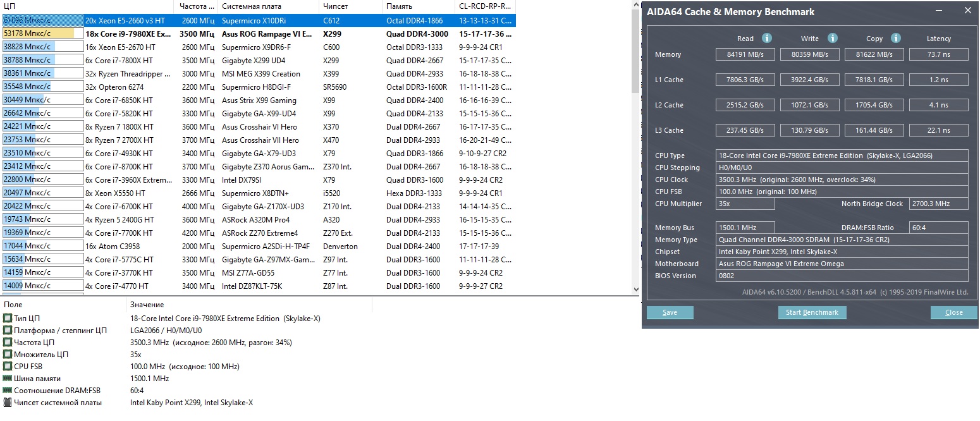Select the 20x Xeon E5-2660 v3 HT row

click(x=258, y=20)
